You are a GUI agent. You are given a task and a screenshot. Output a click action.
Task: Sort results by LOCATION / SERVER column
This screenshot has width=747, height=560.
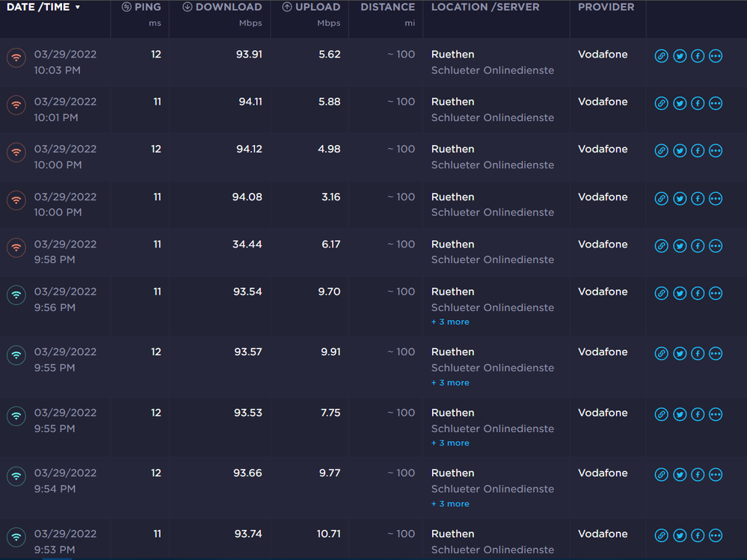coord(485,7)
